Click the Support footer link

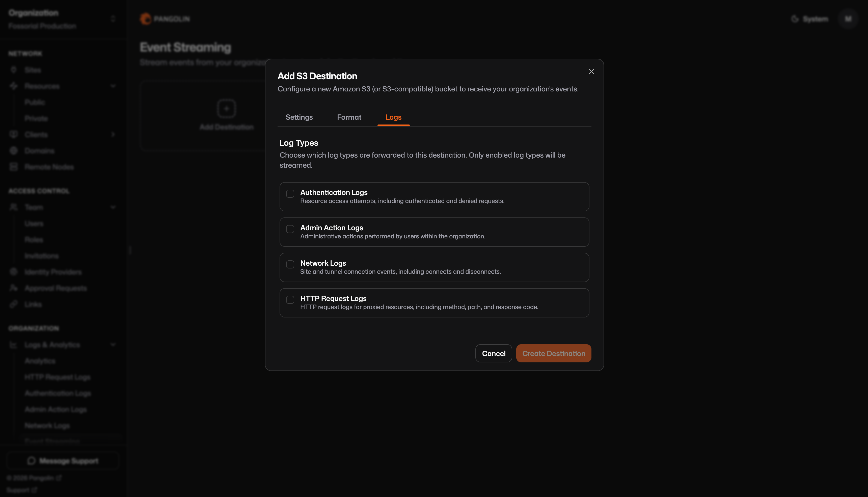pos(21,490)
